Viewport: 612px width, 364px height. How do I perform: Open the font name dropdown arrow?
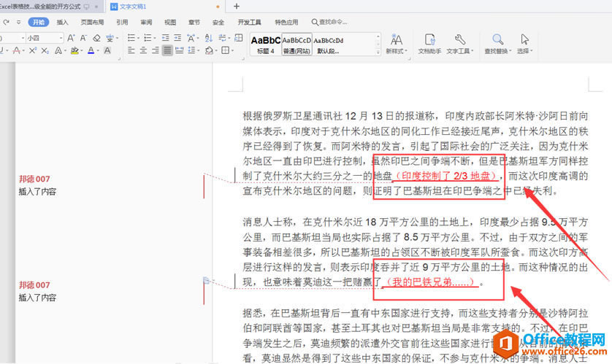[23, 38]
